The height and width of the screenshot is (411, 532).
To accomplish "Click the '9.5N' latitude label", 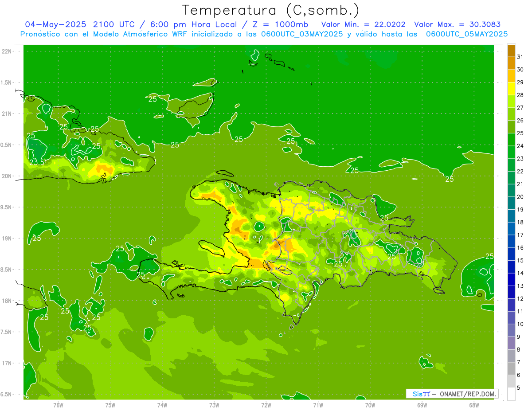I will point(7,207).
